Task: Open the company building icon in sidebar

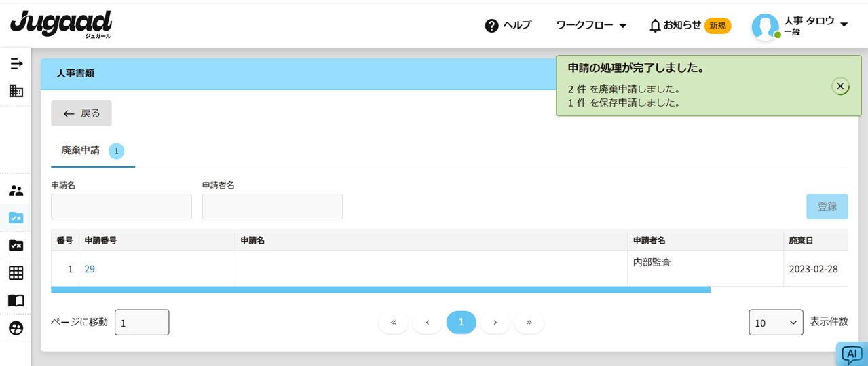Action: click(16, 91)
